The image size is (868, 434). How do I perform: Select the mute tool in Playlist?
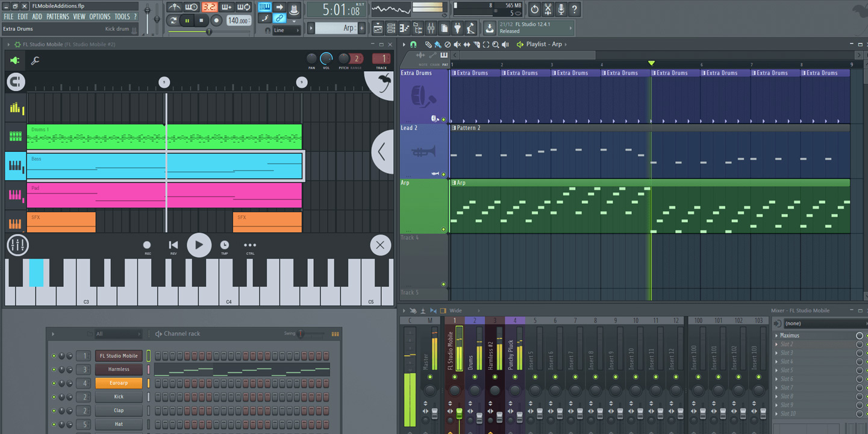point(457,44)
